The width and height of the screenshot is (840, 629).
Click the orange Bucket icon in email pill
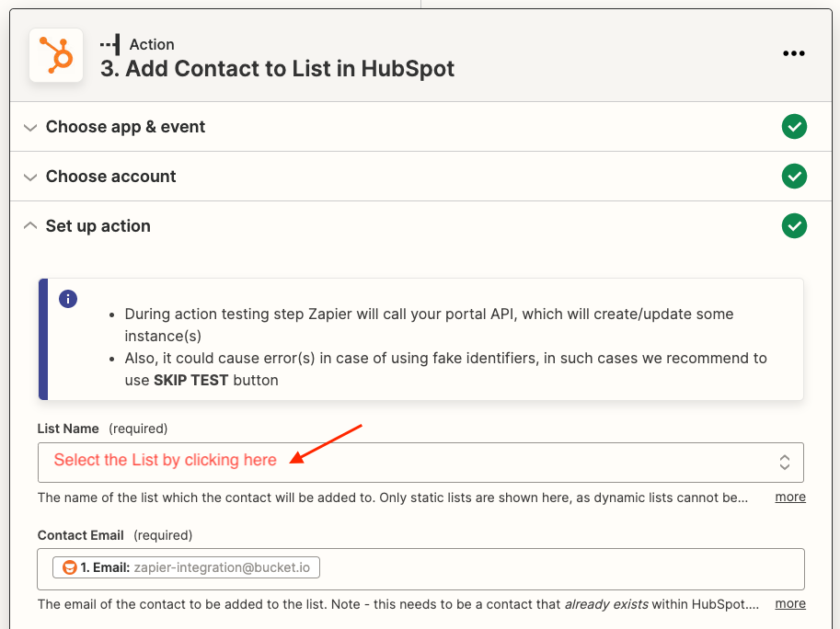69,567
